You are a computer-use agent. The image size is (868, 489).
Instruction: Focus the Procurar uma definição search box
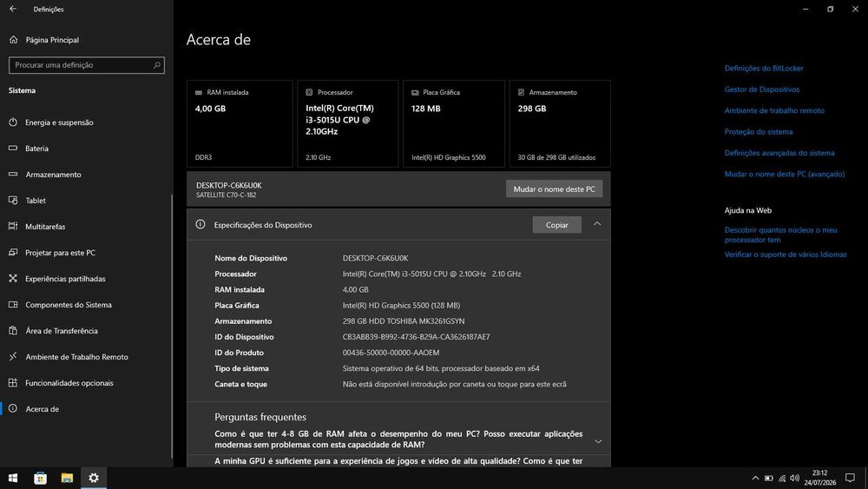86,65
